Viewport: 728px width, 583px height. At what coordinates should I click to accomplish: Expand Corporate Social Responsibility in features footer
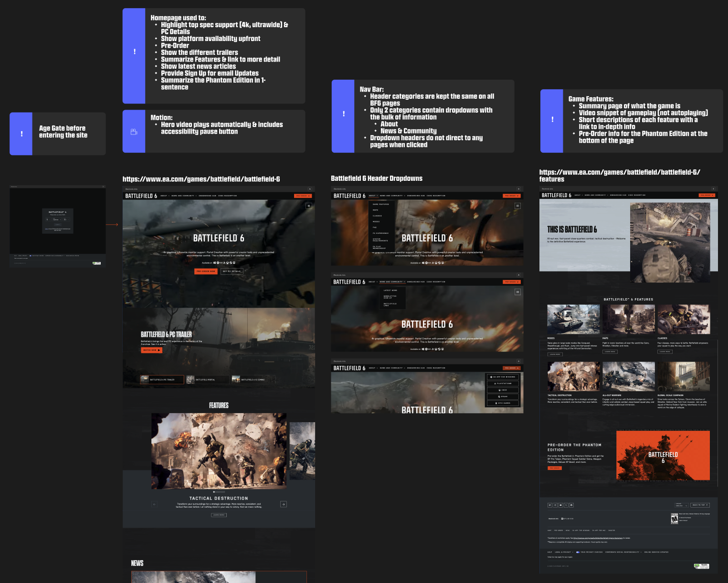[623, 552]
